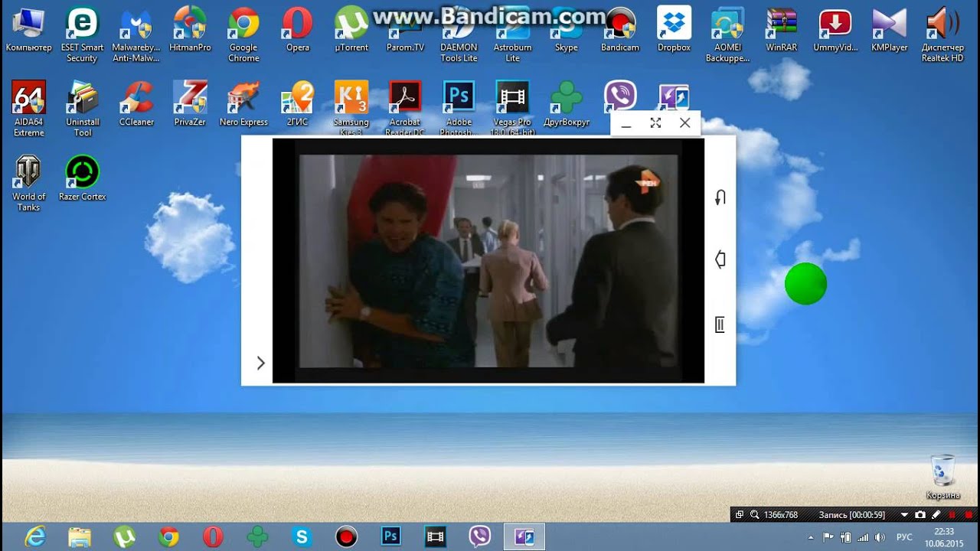This screenshot has height=551, width=980.
Task: Open Photoshop from the taskbar
Action: (x=390, y=536)
